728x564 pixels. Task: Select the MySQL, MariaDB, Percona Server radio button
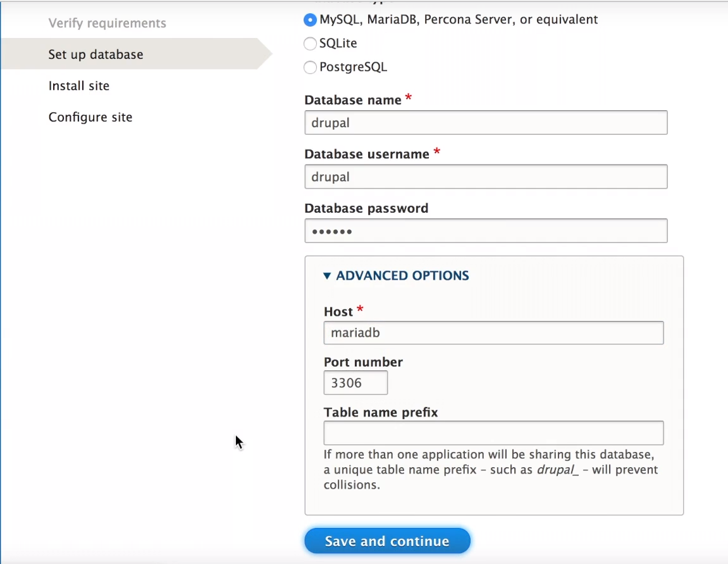(x=310, y=20)
